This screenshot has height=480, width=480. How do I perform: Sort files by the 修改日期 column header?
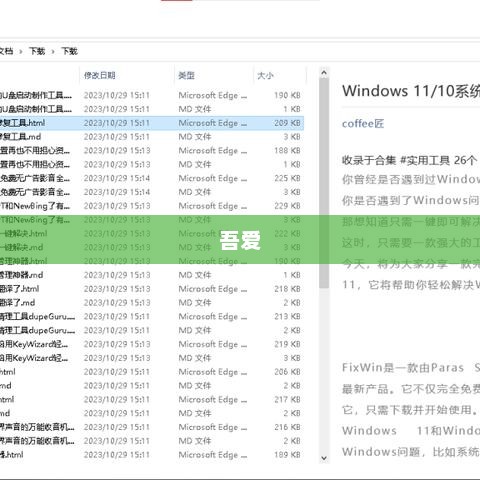[x=100, y=76]
